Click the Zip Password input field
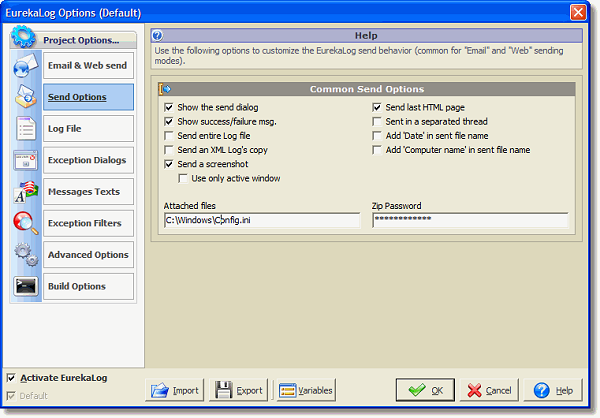This screenshot has height=418, width=600. (x=470, y=220)
